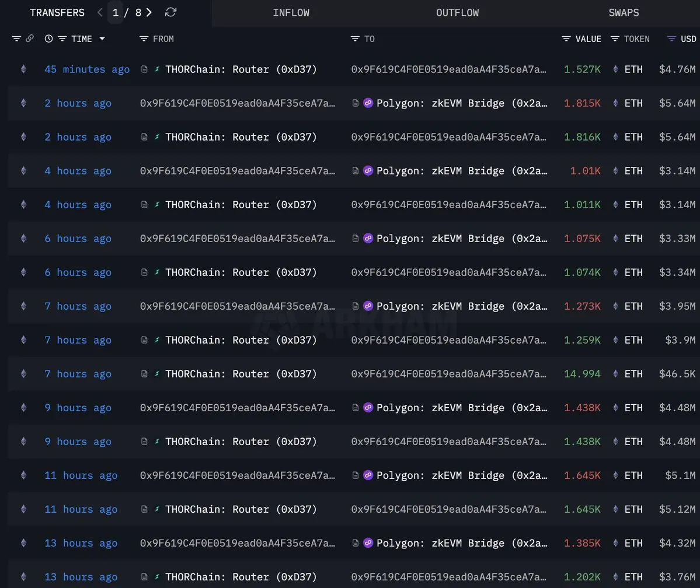Viewport: 700px width, 588px height.
Task: Refresh the transfers list
Action: click(170, 12)
